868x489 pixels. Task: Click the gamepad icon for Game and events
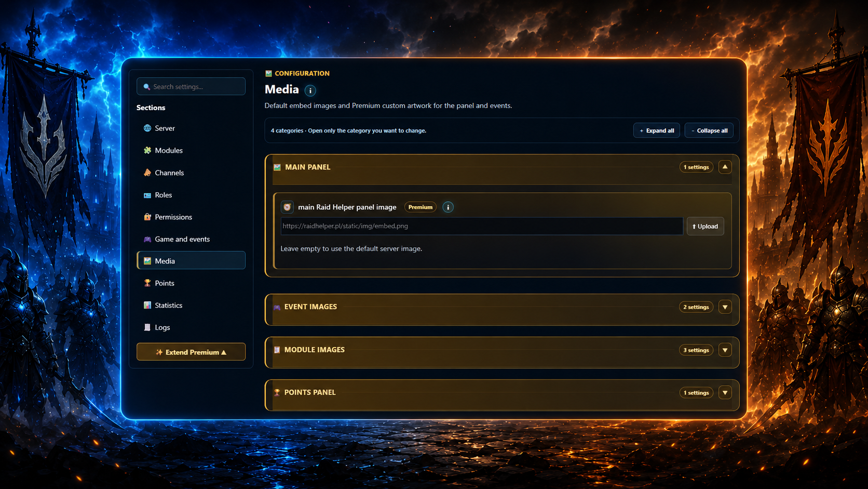[x=147, y=239]
